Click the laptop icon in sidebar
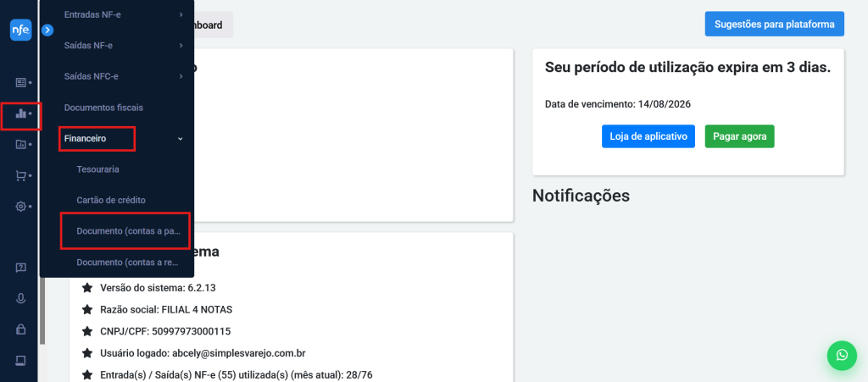Screen dimensions: 868x382 tap(20, 361)
